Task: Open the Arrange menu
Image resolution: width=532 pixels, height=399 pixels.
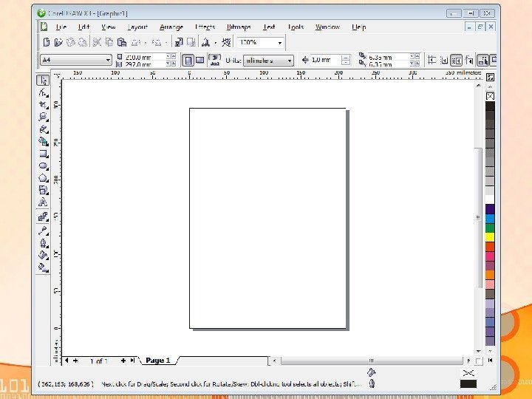Action: pyautogui.click(x=171, y=27)
